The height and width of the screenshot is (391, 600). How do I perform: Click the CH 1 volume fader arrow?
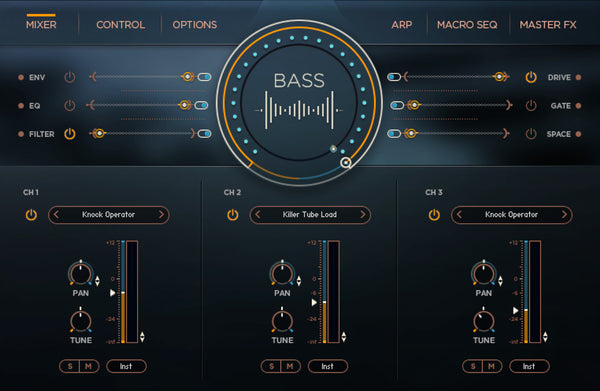pos(112,293)
